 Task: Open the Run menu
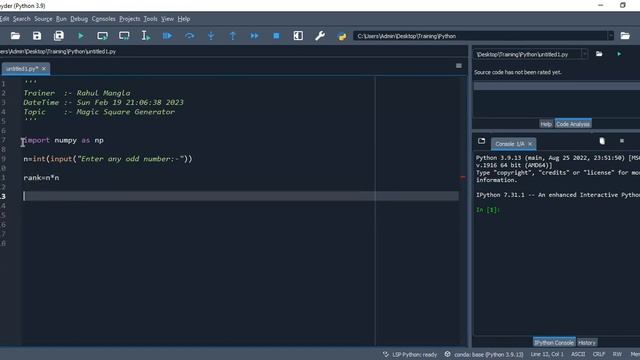61,19
